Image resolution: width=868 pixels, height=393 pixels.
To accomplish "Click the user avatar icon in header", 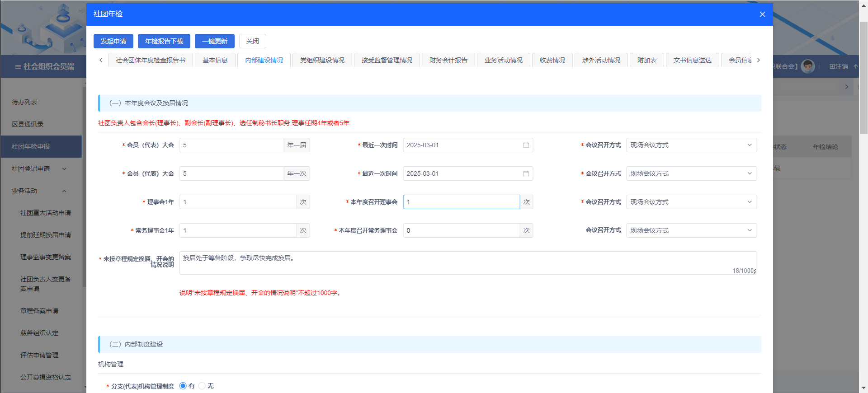I will 807,66.
